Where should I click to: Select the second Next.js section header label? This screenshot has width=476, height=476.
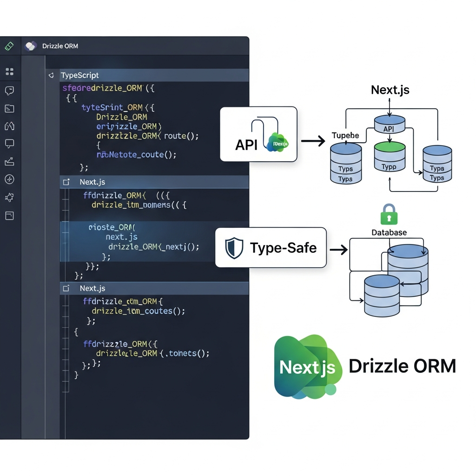pos(93,288)
